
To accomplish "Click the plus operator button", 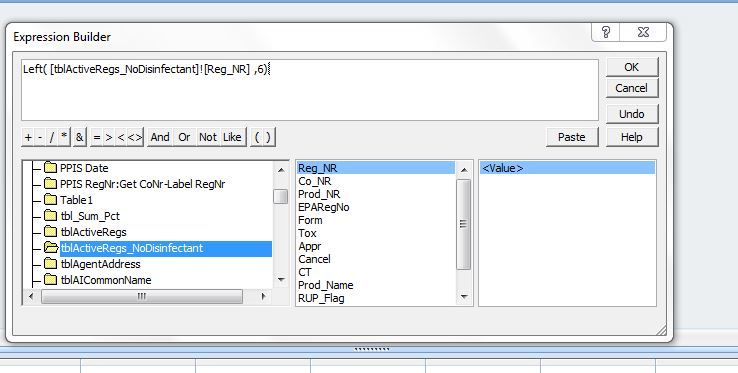I will click(x=28, y=138).
